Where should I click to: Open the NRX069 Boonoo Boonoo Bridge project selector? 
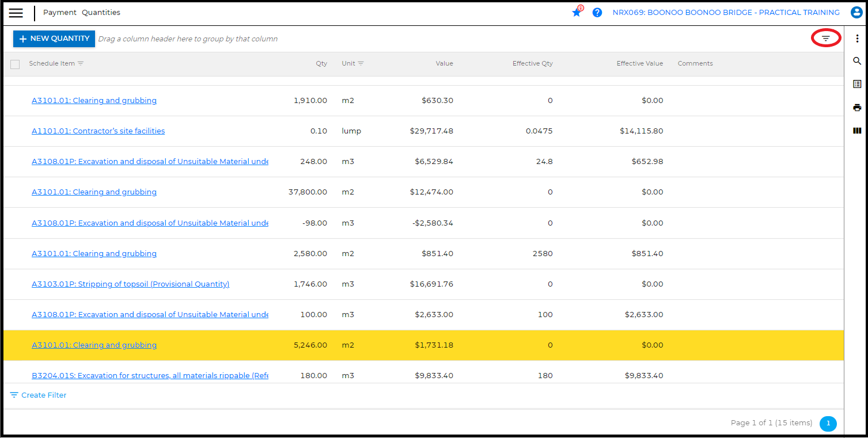tap(726, 13)
